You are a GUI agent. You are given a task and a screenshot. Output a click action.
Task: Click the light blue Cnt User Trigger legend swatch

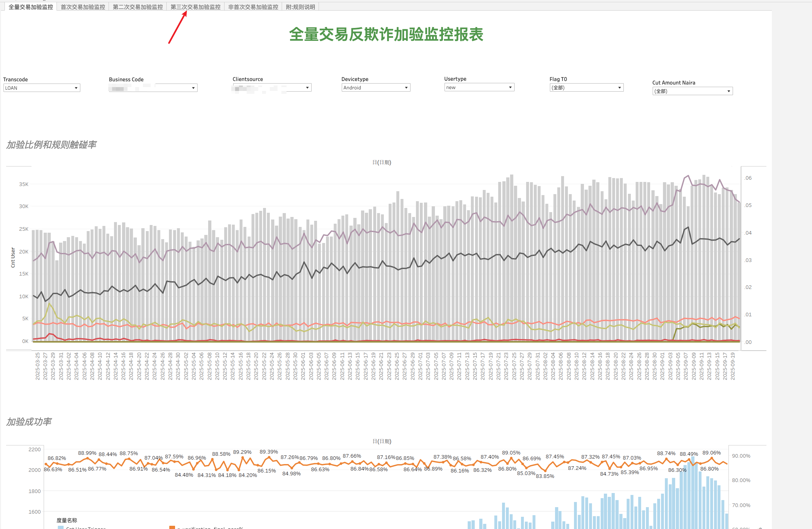click(60, 528)
